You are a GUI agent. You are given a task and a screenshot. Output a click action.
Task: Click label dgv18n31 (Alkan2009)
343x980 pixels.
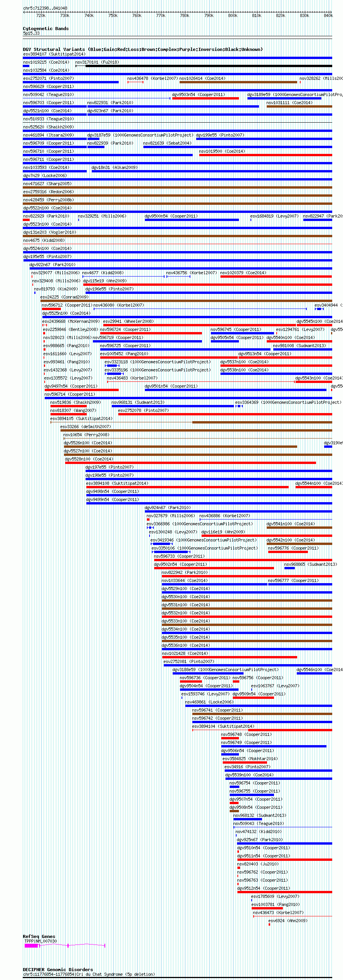(x=114, y=167)
